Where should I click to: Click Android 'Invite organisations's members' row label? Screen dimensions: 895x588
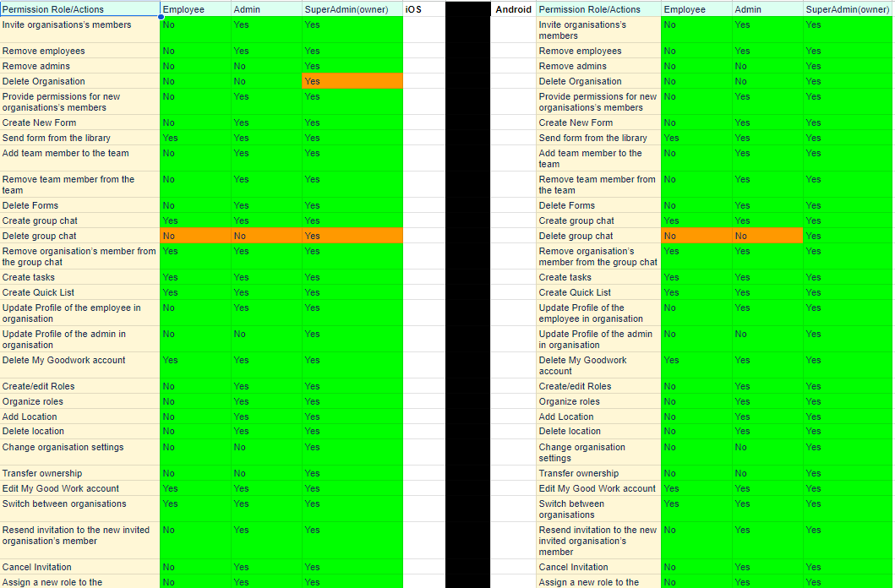[598, 30]
